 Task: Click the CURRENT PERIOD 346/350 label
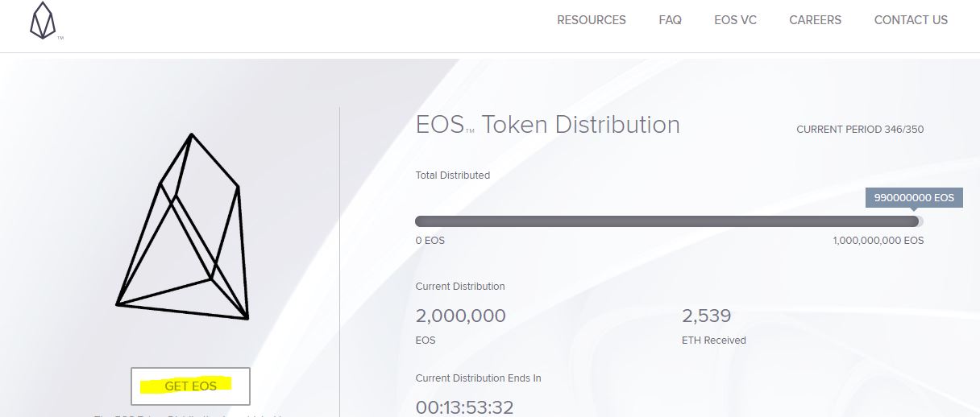pos(860,130)
